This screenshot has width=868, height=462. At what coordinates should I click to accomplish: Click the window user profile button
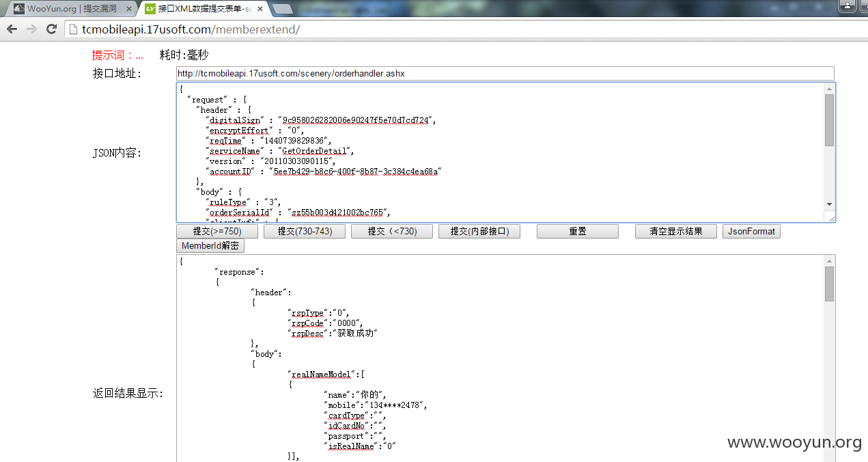pos(846,5)
